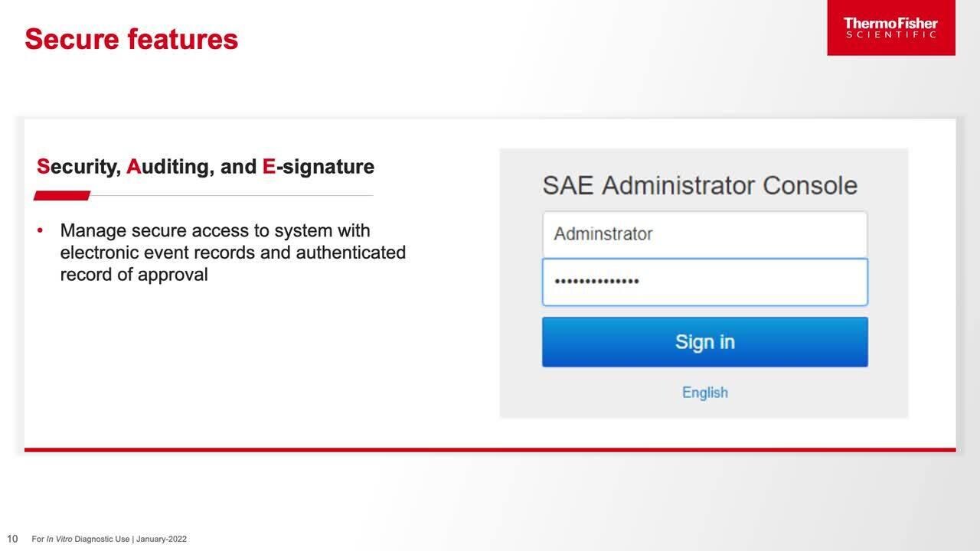Viewport: 980px width, 551px height.
Task: Click the red letter A in Auditing
Action: (133, 167)
